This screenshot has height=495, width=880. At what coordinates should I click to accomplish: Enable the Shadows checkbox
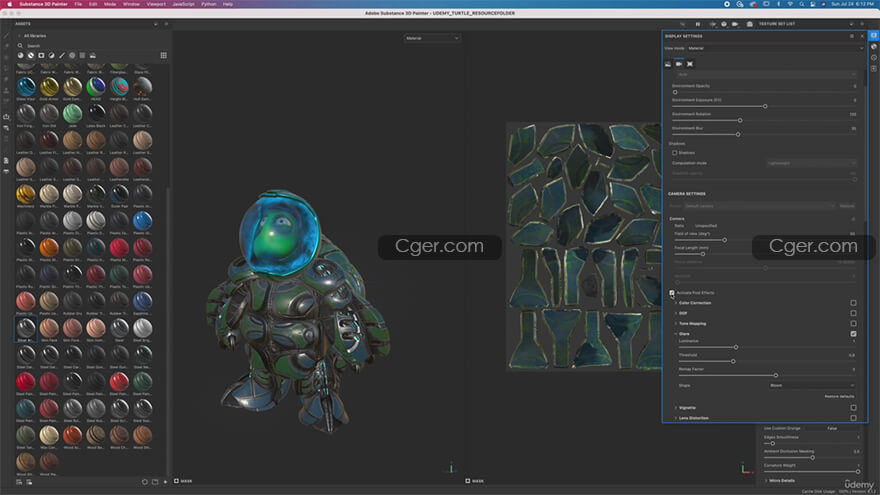coord(675,153)
